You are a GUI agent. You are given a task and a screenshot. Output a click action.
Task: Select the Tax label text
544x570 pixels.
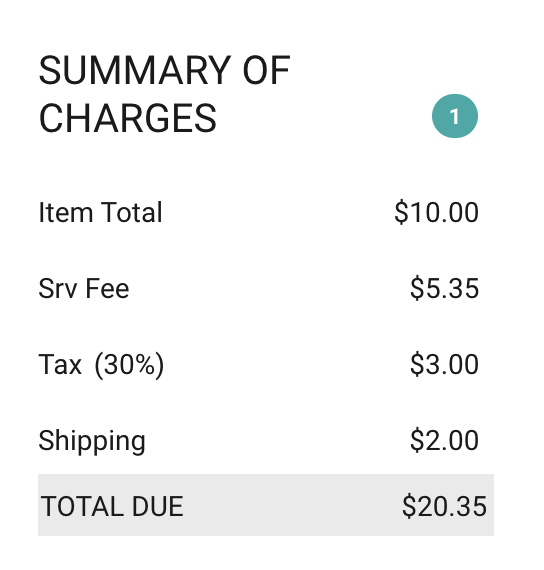pyautogui.click(x=60, y=364)
